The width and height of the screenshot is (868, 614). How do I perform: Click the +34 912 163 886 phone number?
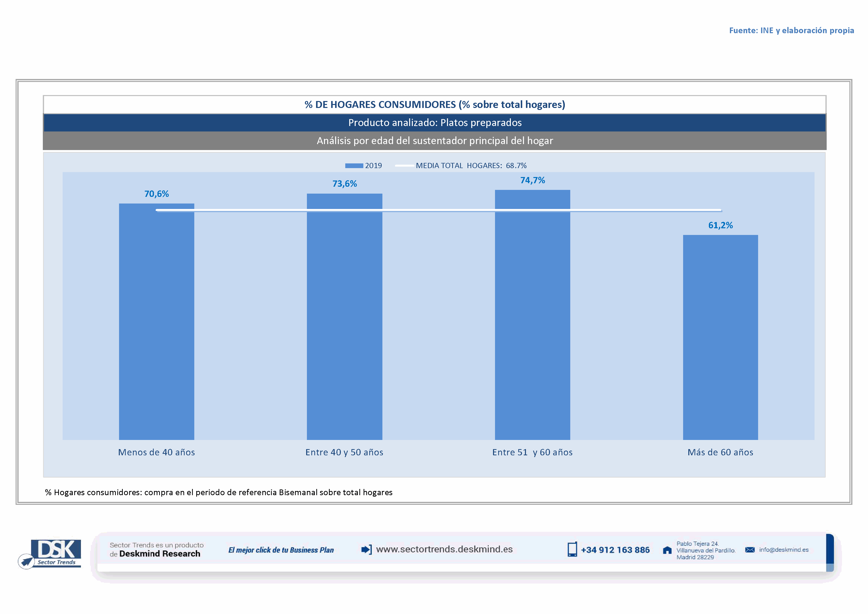point(615,550)
